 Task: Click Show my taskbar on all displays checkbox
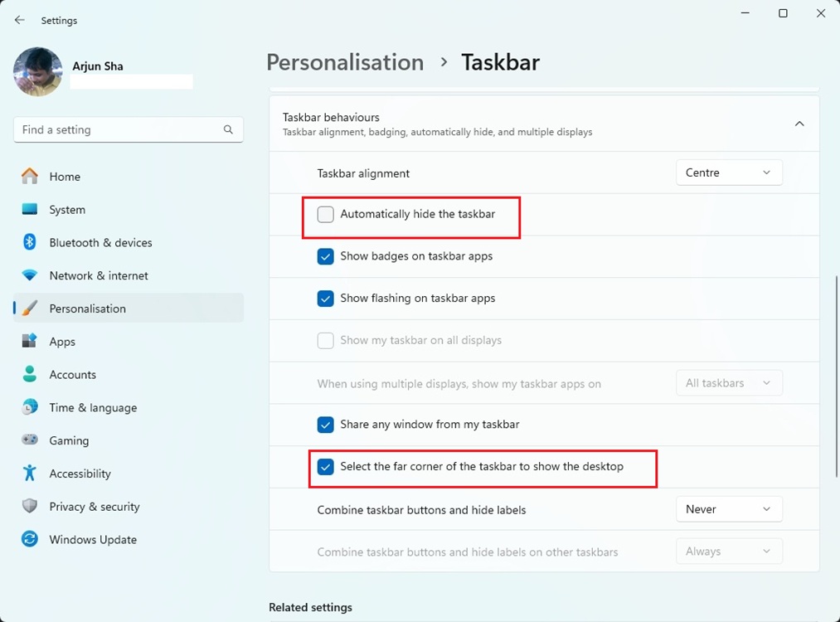coord(325,340)
